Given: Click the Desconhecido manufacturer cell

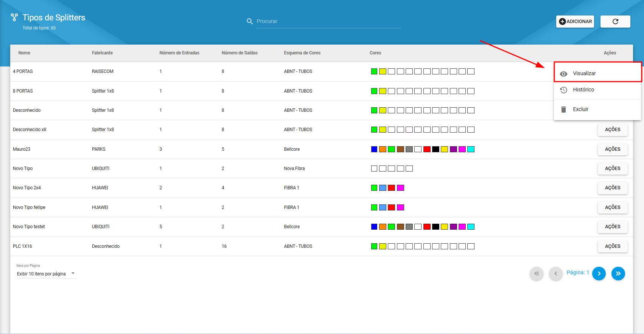Looking at the screenshot, I should [106, 246].
